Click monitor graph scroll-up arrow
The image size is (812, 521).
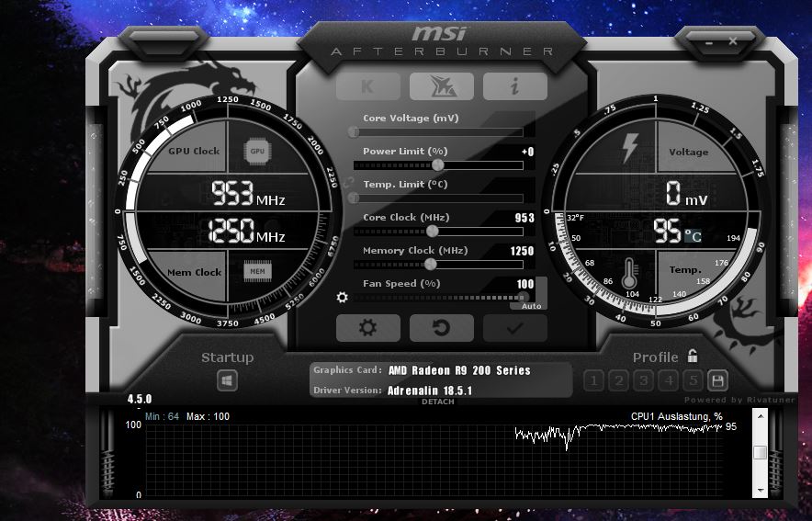(x=761, y=416)
